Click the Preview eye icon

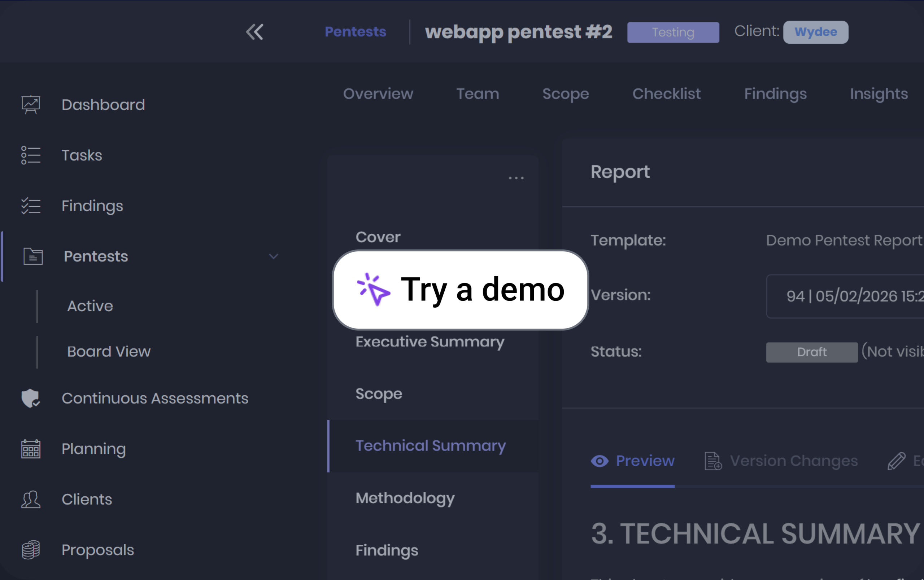[x=600, y=461]
